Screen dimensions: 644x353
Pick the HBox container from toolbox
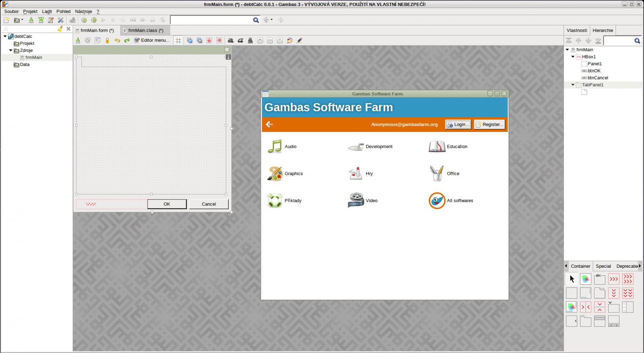[613, 279]
